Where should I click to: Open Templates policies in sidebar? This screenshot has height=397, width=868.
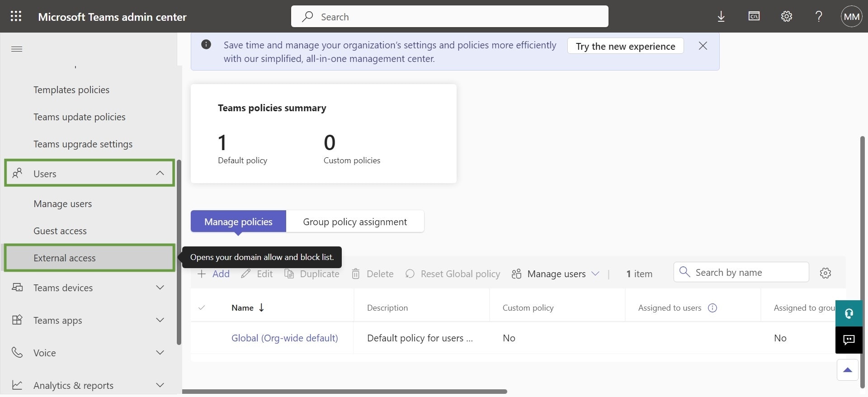click(x=71, y=90)
